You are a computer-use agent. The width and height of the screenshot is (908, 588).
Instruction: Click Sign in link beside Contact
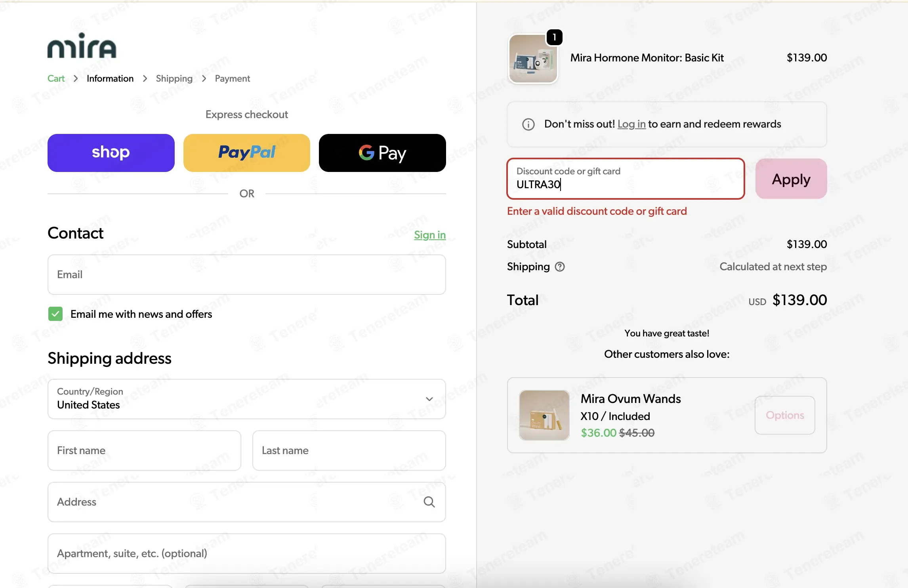tap(430, 235)
